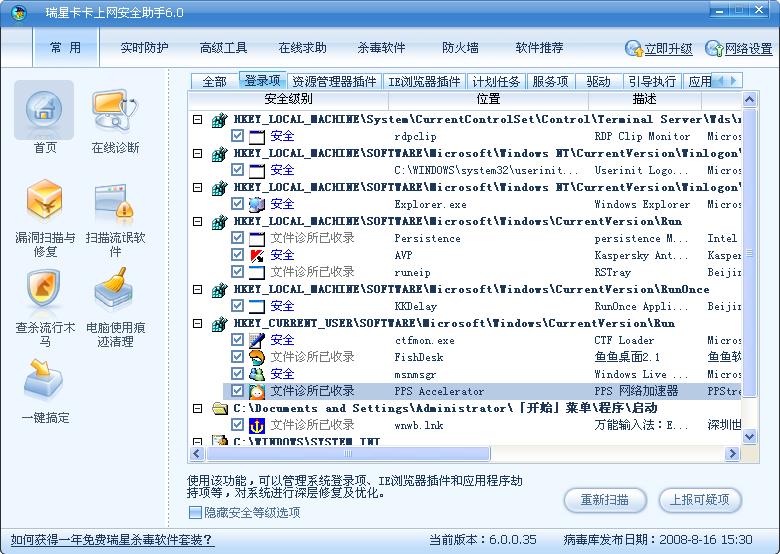Uncheck the Persistence entry checkbox
The height and width of the screenshot is (554, 780).
coord(237,238)
